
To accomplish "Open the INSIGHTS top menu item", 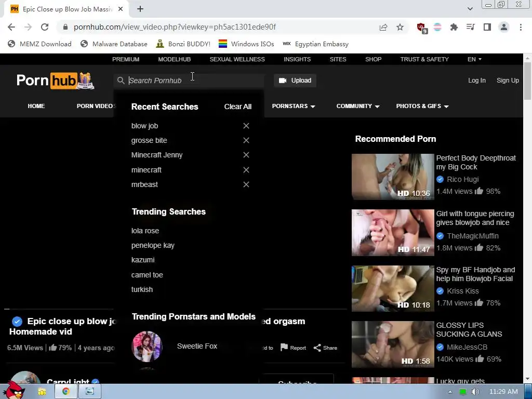I will tap(297, 59).
